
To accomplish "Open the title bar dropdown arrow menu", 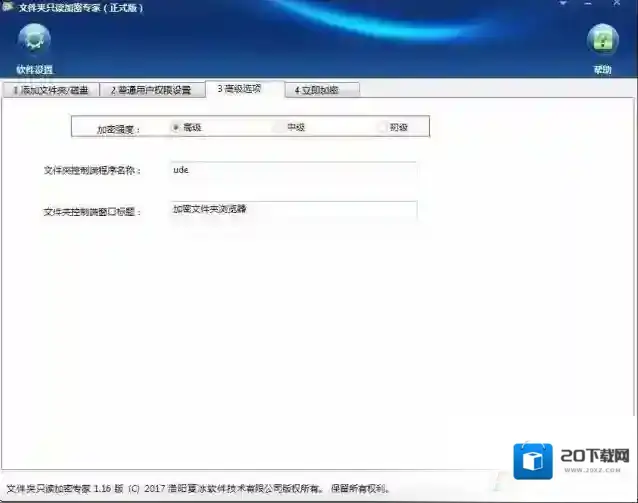I will click(x=564, y=4).
